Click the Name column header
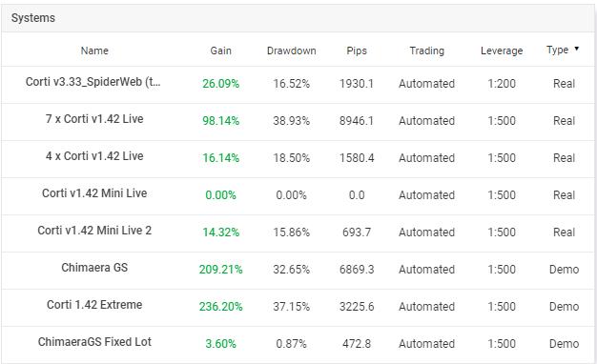The image size is (597, 364). tap(94, 51)
